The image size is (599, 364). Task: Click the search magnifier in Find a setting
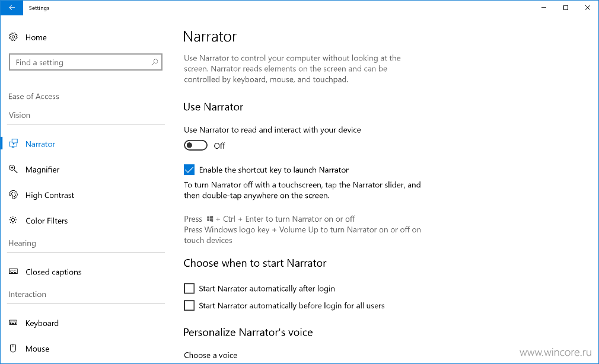(155, 62)
